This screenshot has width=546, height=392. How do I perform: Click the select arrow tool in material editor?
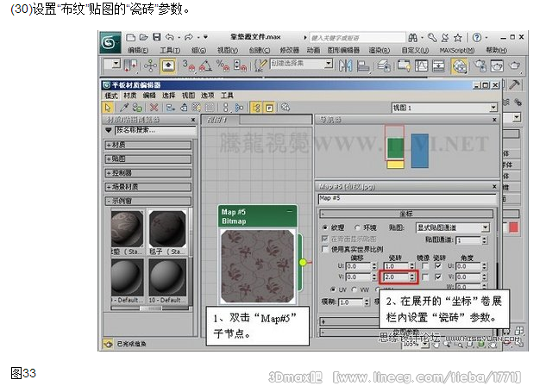tap(107, 107)
